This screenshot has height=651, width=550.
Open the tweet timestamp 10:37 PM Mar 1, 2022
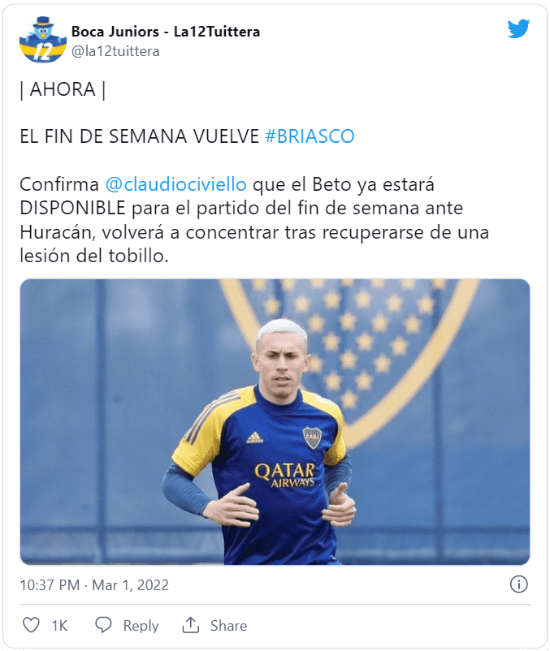[94, 585]
